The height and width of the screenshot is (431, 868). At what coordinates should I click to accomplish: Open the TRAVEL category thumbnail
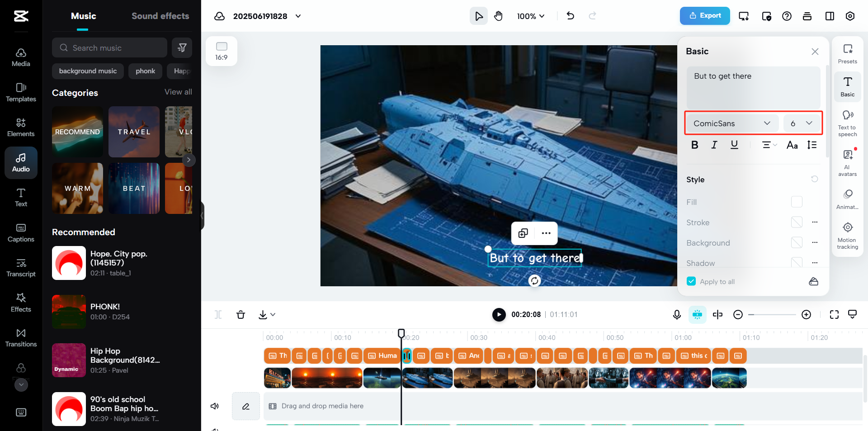pos(134,132)
